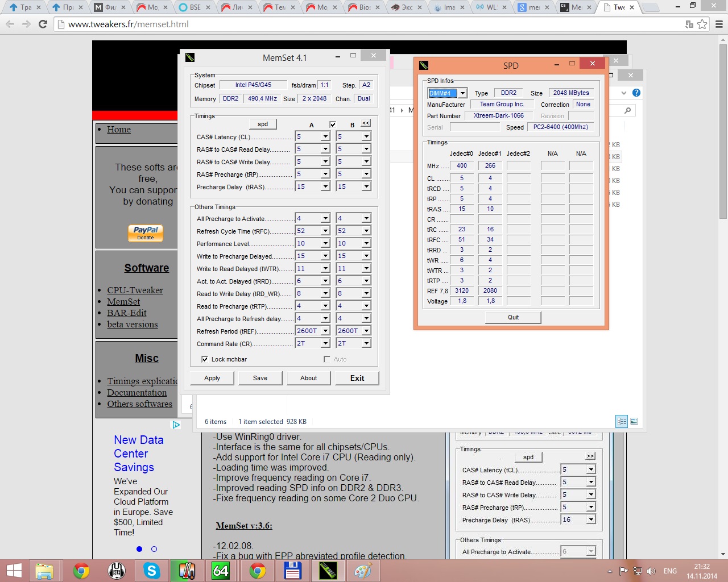The height and width of the screenshot is (582, 728).
Task: Click the ENG language indicator
Action: [671, 571]
